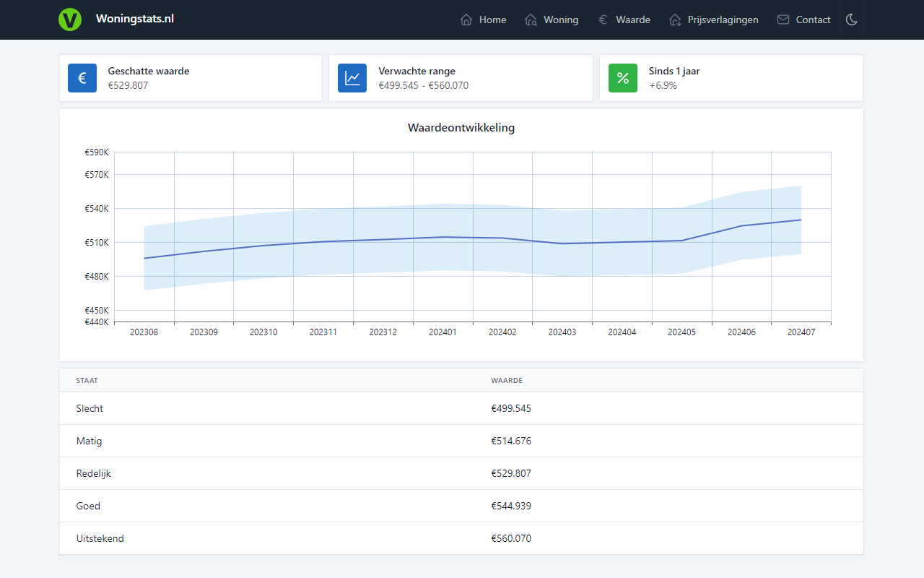Click the 202407 point on the value chart
Screen dimensions: 924x578
[x=800, y=220]
